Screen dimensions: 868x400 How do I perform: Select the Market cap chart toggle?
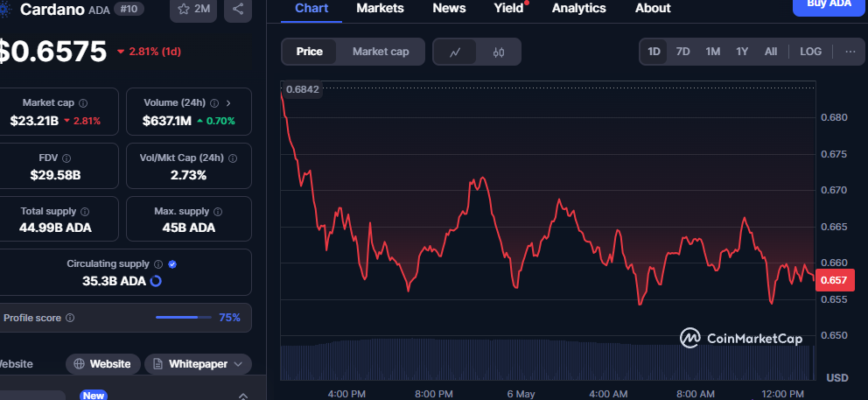(381, 52)
